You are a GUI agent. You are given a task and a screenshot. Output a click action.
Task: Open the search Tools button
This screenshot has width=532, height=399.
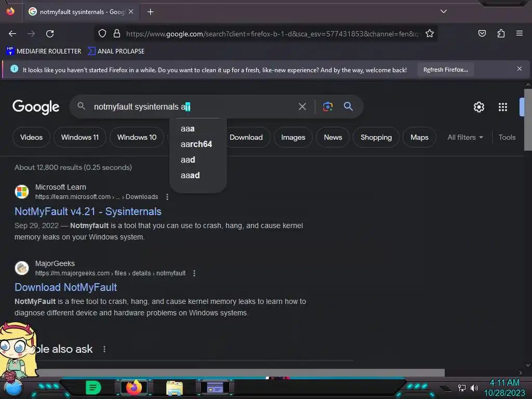pyautogui.click(x=507, y=137)
